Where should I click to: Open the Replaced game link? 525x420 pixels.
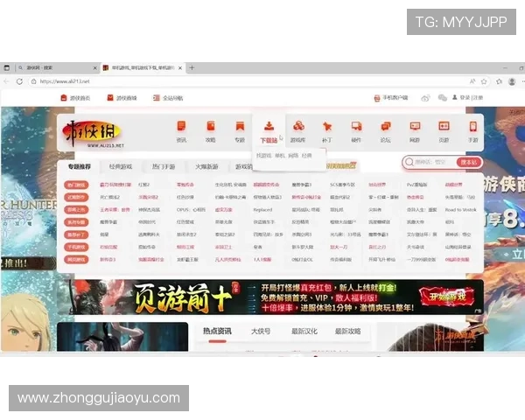click(x=262, y=210)
